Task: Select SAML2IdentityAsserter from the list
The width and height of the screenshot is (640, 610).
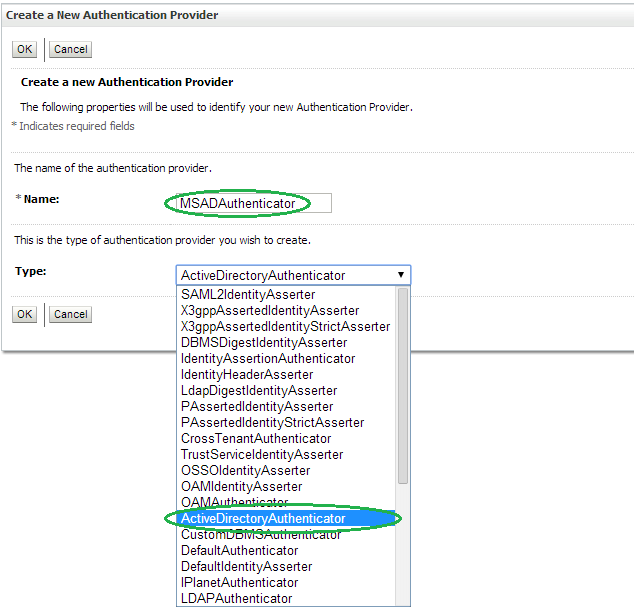Action: pos(286,294)
